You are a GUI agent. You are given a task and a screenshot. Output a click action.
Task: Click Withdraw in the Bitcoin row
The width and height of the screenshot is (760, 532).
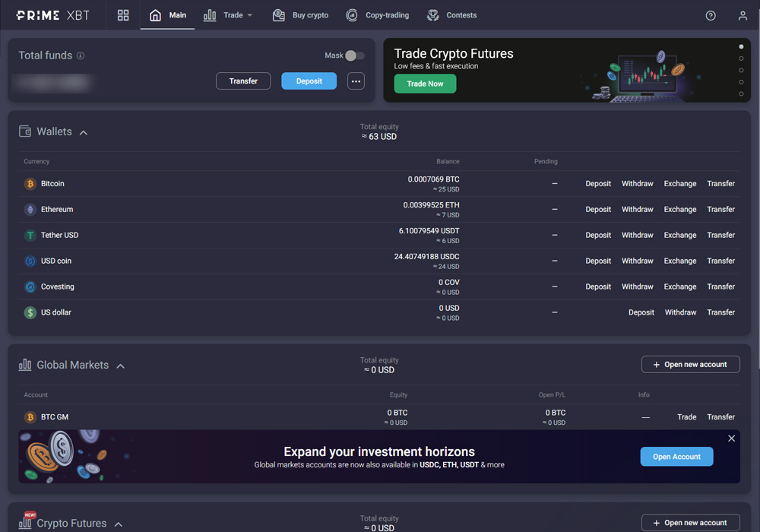(x=638, y=184)
